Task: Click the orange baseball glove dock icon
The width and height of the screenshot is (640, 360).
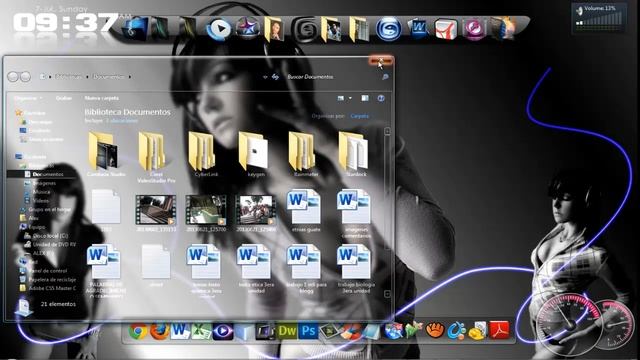Action: click(436, 330)
